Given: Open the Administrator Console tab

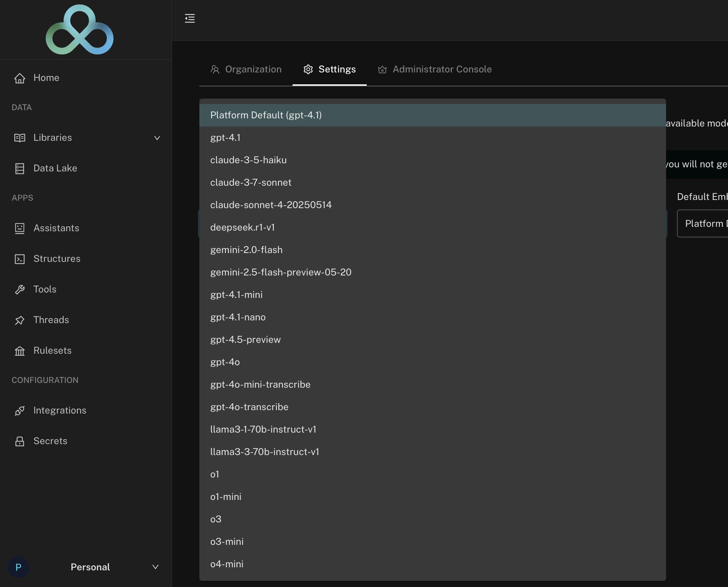Looking at the screenshot, I should pyautogui.click(x=435, y=69).
